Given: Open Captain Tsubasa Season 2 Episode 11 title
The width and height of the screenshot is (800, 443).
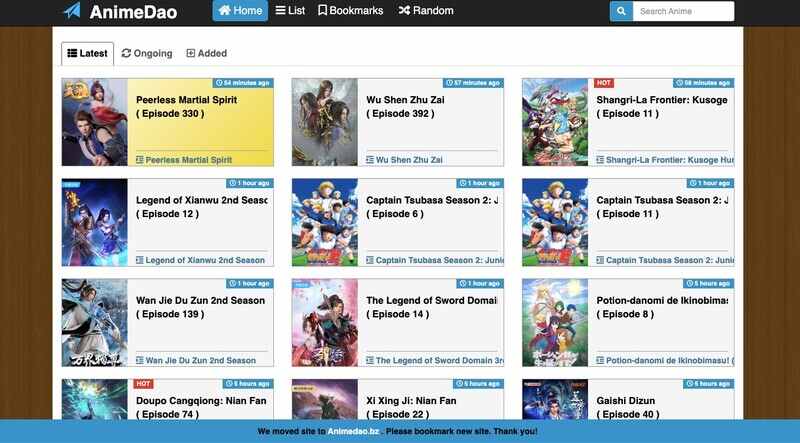Looking at the screenshot, I should (662, 207).
